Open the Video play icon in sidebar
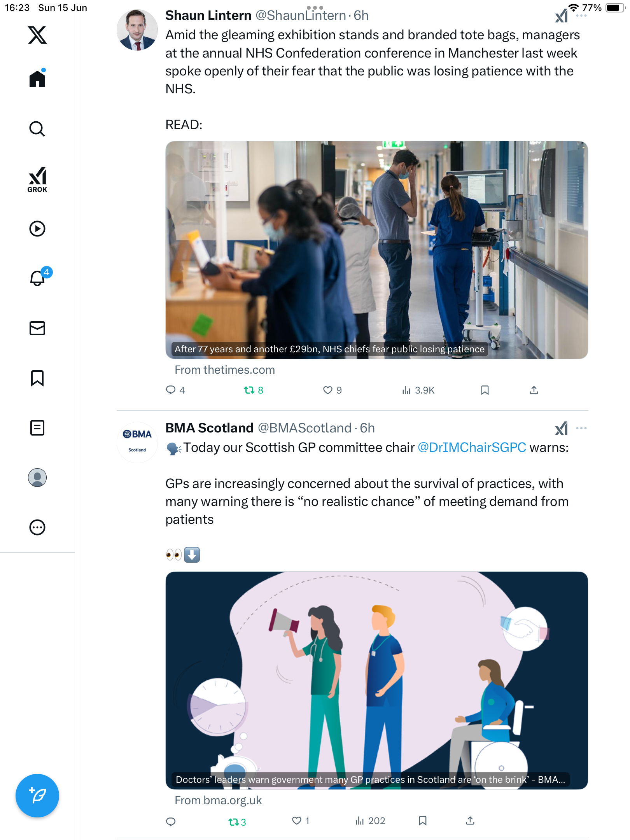This screenshot has width=630, height=840. pos(37,229)
